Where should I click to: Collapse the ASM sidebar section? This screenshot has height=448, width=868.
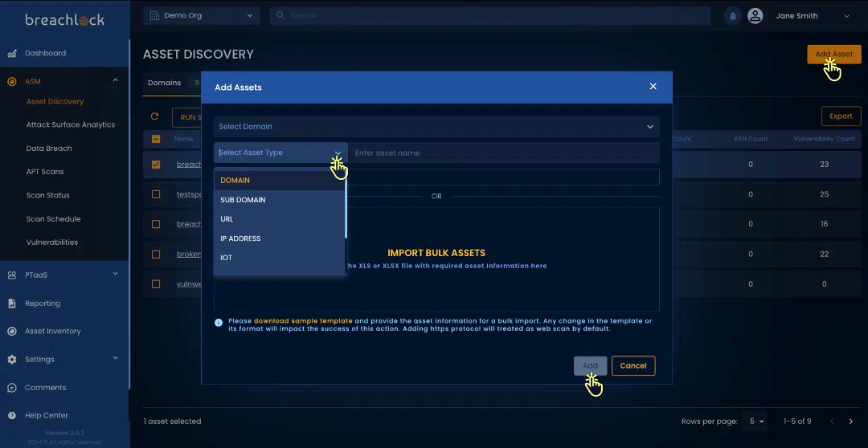coord(115,81)
